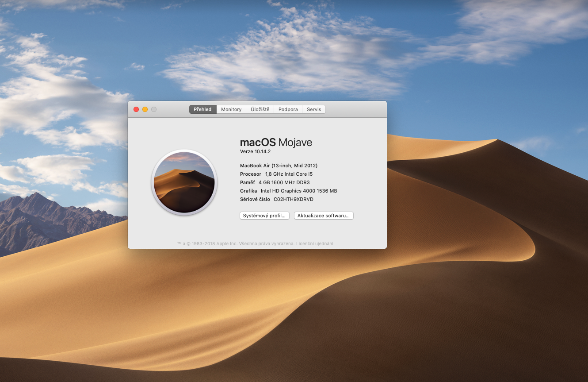Click the Systémový profil… button
The width and height of the screenshot is (588, 382).
point(264,216)
